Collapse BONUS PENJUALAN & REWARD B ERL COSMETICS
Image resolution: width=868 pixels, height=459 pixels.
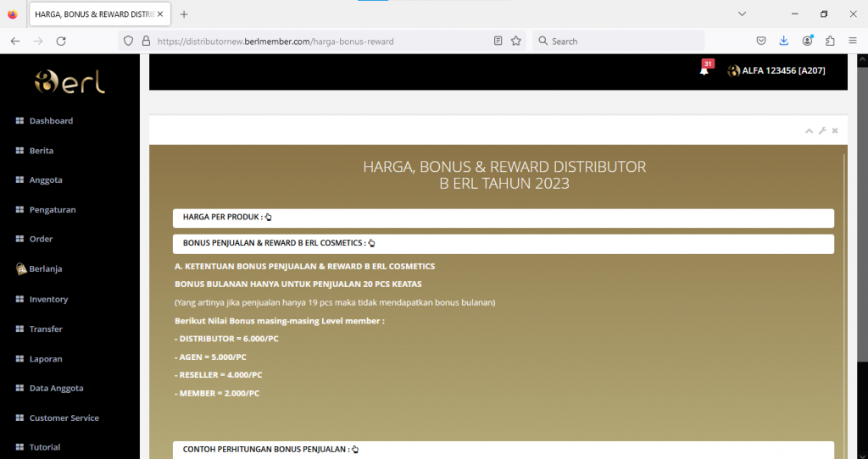tap(278, 243)
